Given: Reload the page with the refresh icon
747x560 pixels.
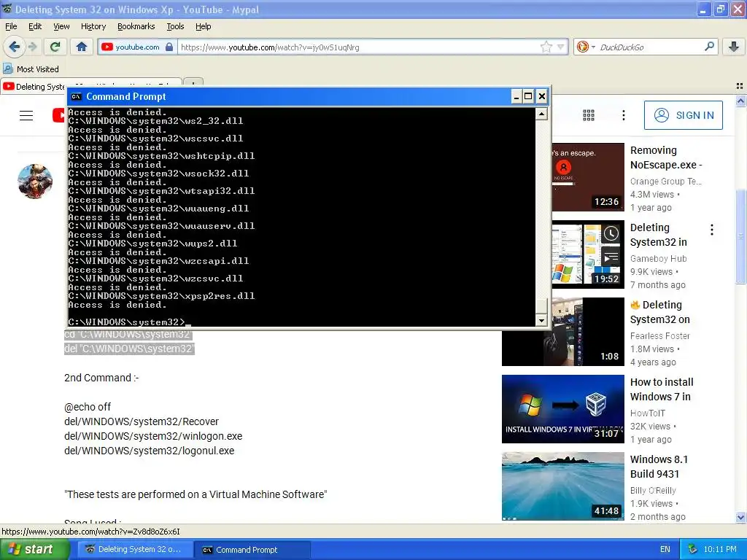Looking at the screenshot, I should tap(55, 47).
